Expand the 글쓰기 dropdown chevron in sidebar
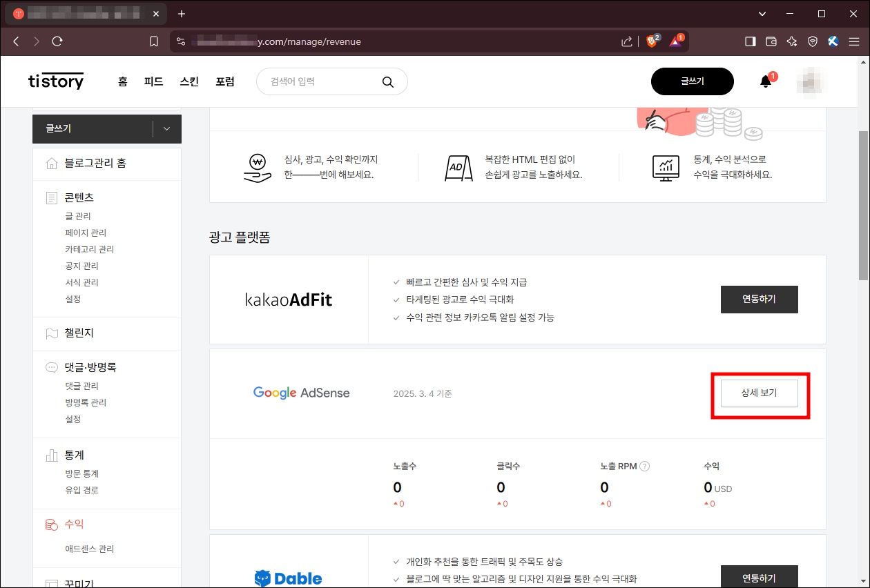The height and width of the screenshot is (588, 870). click(166, 128)
